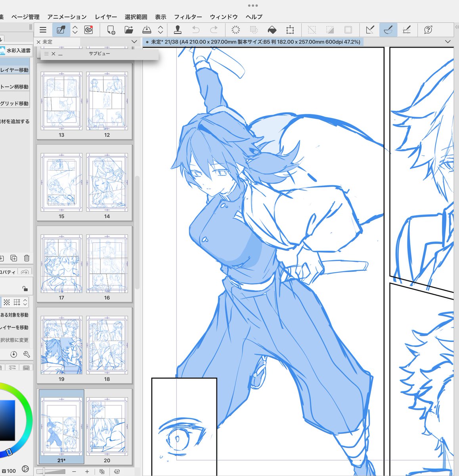459x476 pixels.
Task: Shrink thumbnails with the minus button
Action: coord(74,471)
